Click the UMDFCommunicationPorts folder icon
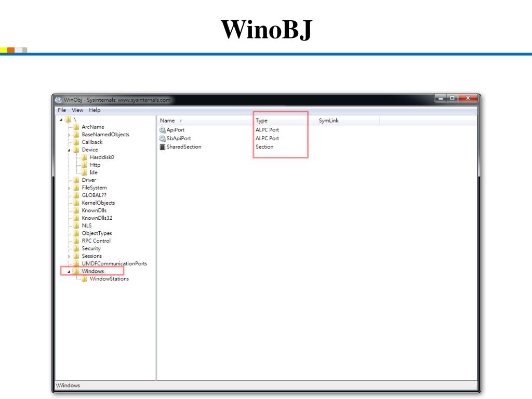Viewport: 532px width, 399px height. tap(76, 263)
